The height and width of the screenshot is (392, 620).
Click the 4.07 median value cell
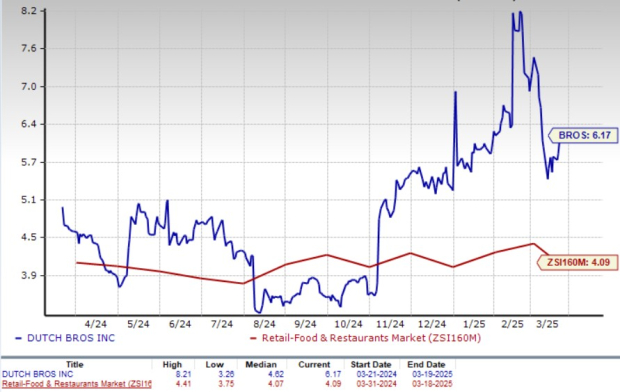275,384
